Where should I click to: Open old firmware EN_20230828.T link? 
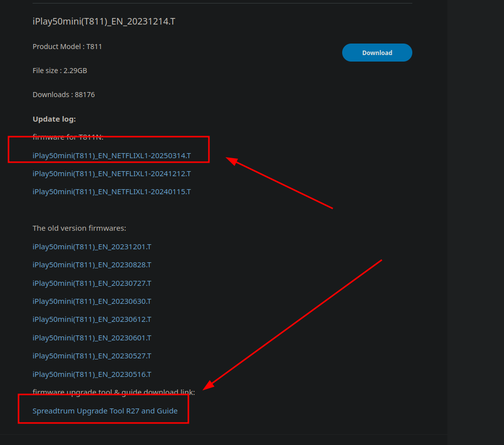[x=92, y=265]
